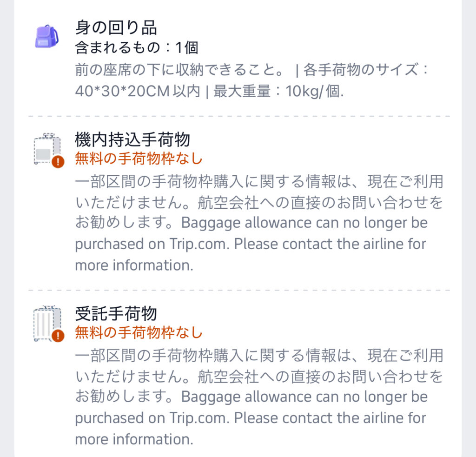Click the Japanese notice under 機内持込手荷物
The height and width of the screenshot is (457, 476).
tap(259, 202)
